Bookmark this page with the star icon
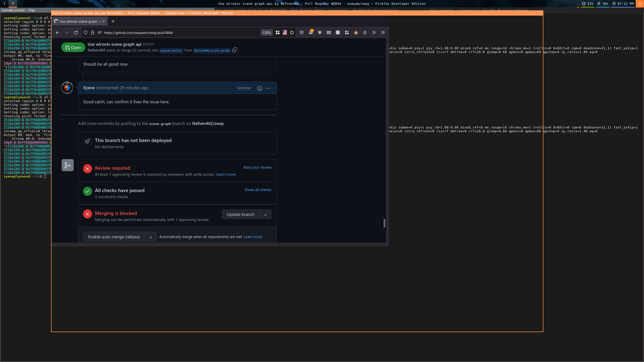 point(292,32)
